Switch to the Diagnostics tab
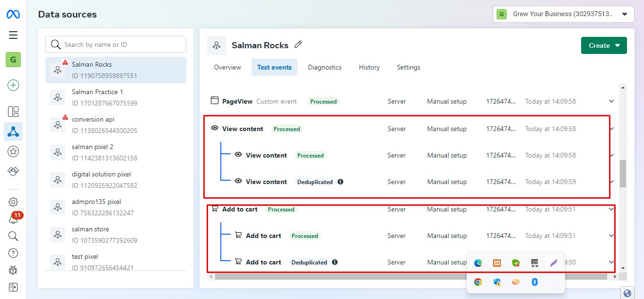Image resolution: width=644 pixels, height=299 pixels. (x=325, y=67)
